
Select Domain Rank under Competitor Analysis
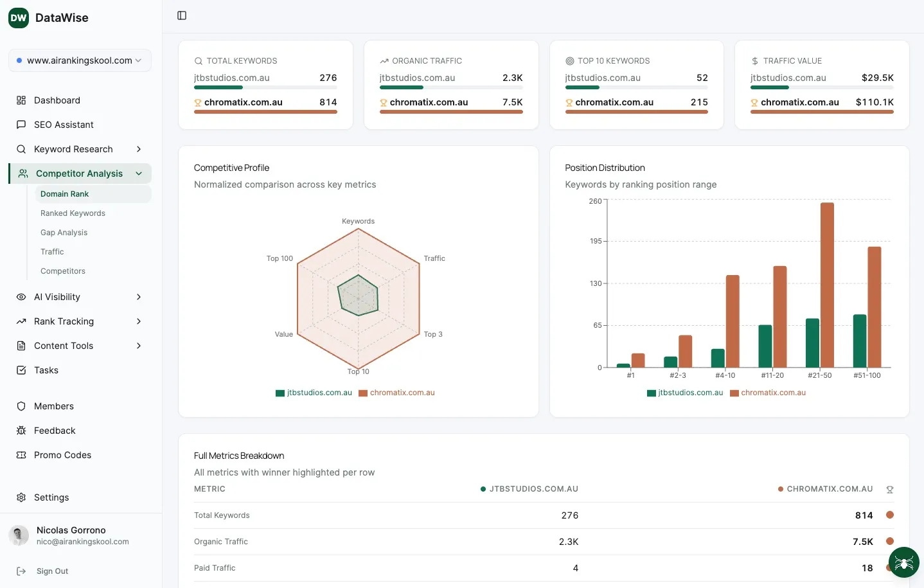coord(64,193)
